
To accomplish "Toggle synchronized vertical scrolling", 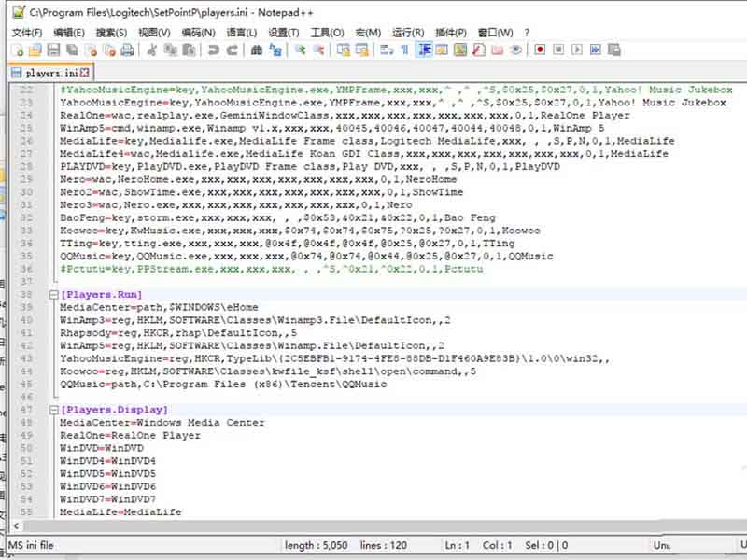I will click(x=344, y=50).
